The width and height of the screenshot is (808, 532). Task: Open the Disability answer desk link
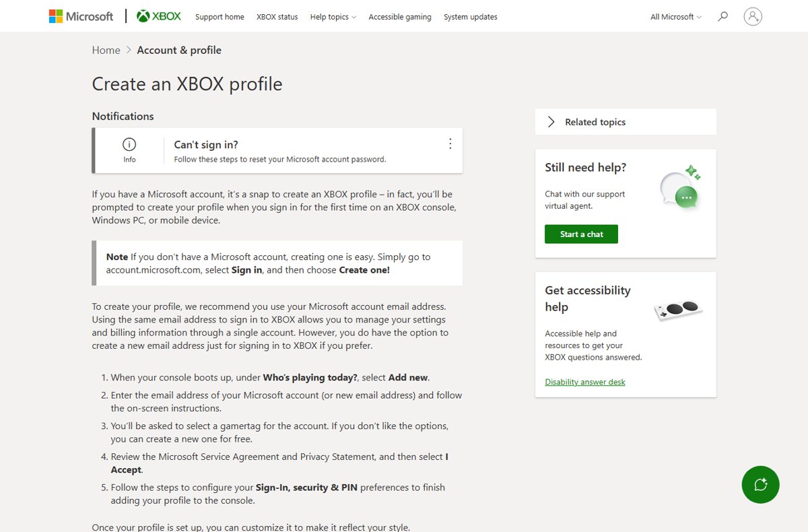585,382
